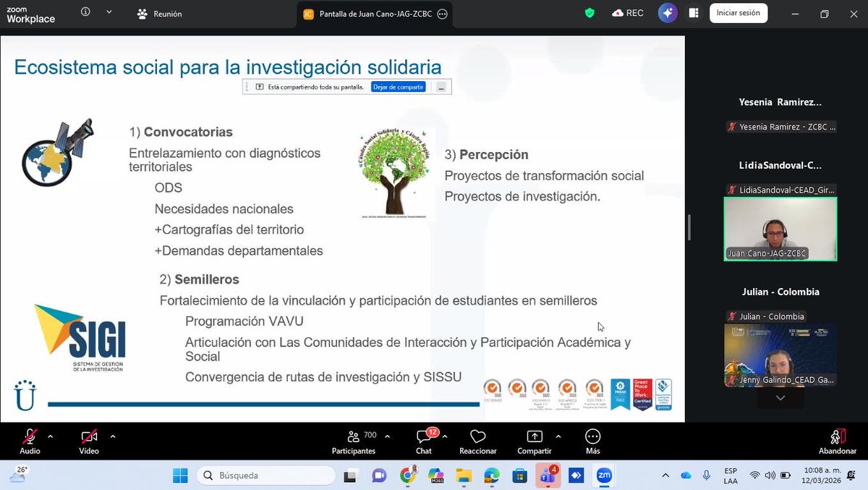868x490 pixels.
Task: Mute the microphone with the Audio button
Action: tap(29, 440)
